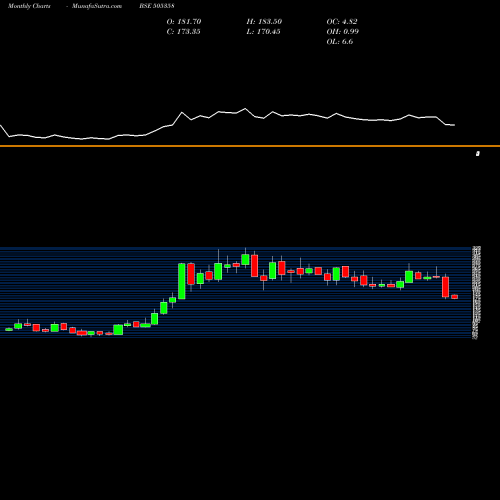
Task: Click the "OC: 4.82" reading
Action: [x=342, y=21]
